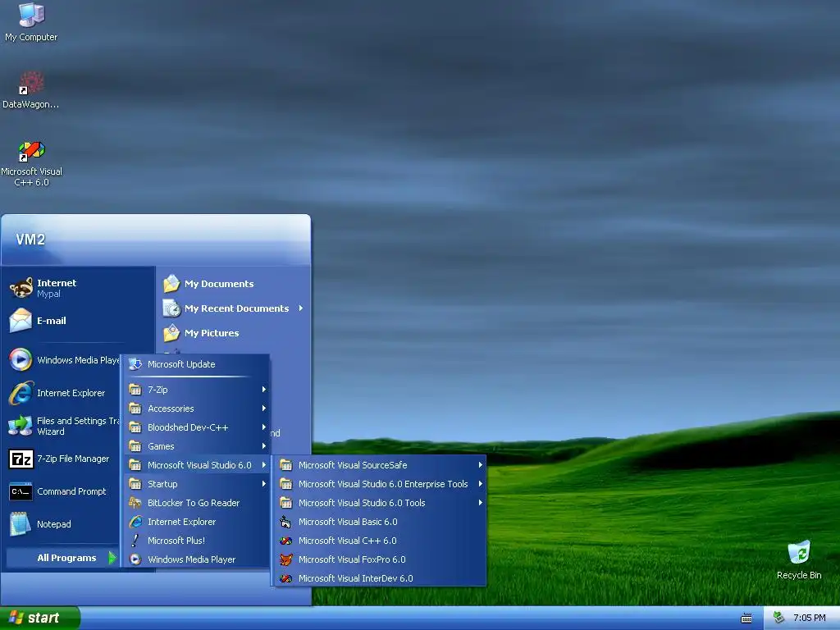The height and width of the screenshot is (630, 840).
Task: Select Microsoft Visual SourceSafe entry
Action: (x=380, y=465)
